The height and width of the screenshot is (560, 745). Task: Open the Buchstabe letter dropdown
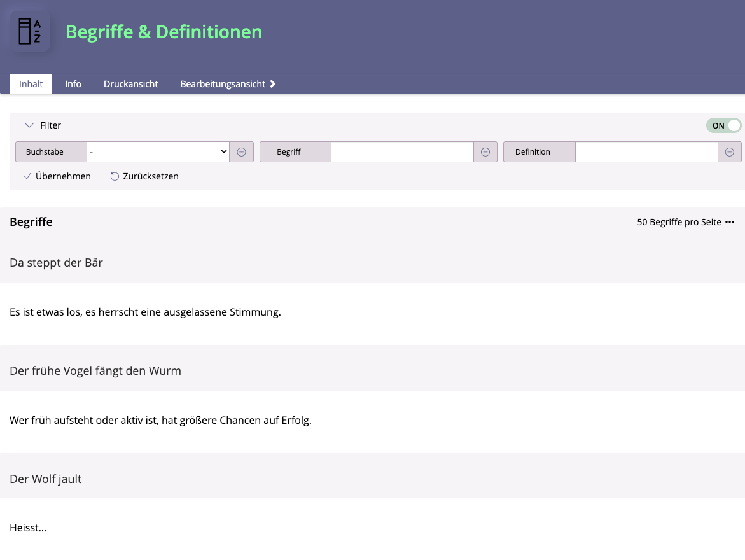coord(158,152)
